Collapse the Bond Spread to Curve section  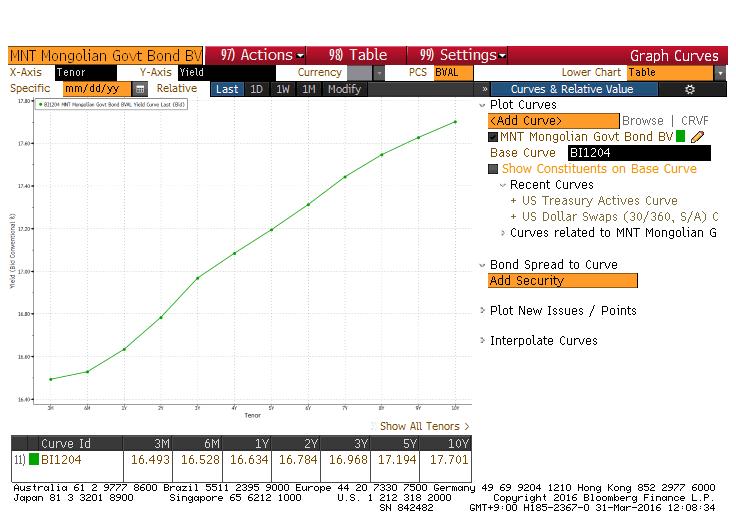click(x=482, y=265)
